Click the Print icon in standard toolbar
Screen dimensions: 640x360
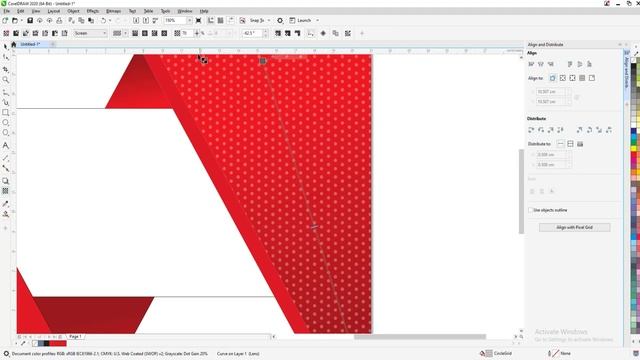click(x=59, y=20)
